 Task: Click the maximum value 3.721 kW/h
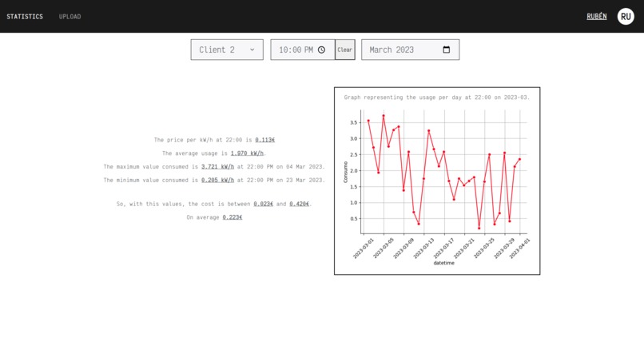[217, 167]
